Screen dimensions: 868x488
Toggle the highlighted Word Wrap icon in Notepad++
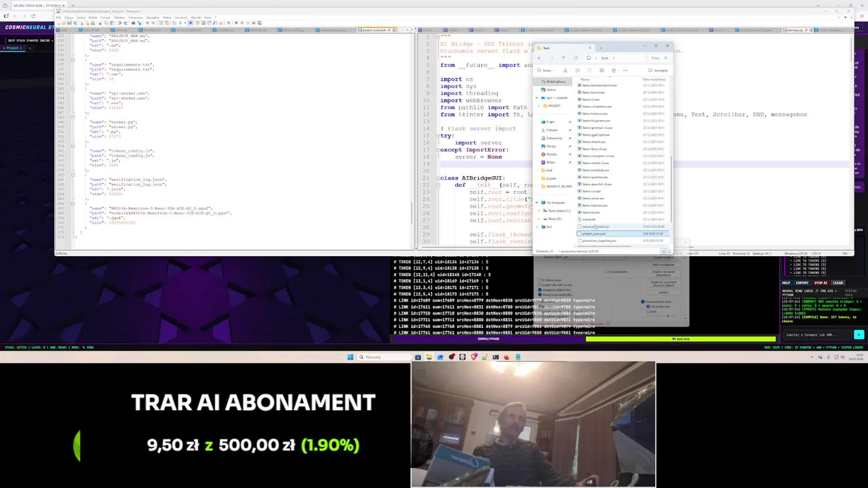pos(190,23)
